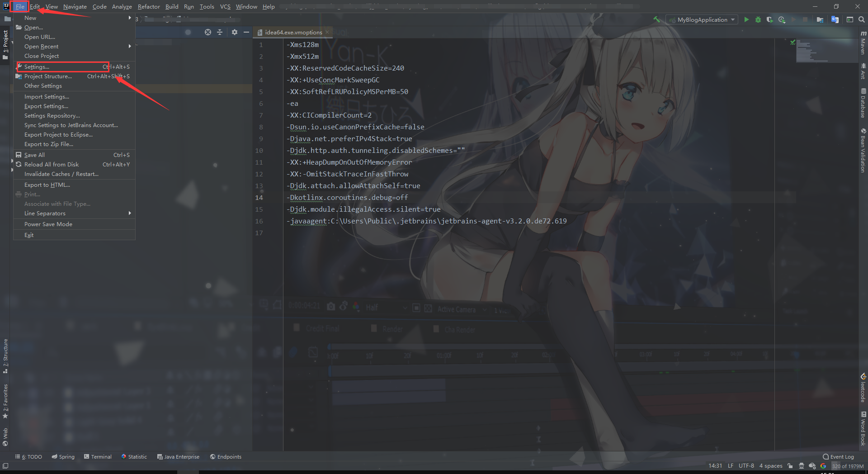Click the memory indicator 320 of 1979M
Viewport: 868px width, 474px height.
(x=848, y=466)
